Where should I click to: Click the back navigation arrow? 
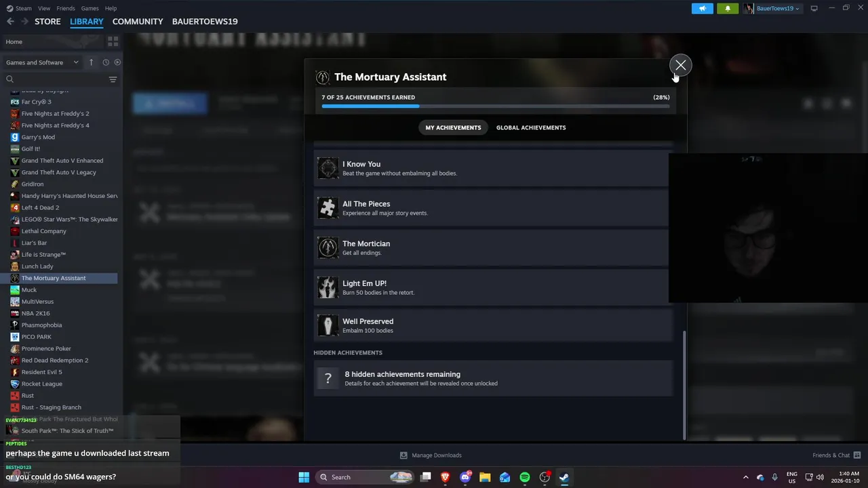point(10,22)
